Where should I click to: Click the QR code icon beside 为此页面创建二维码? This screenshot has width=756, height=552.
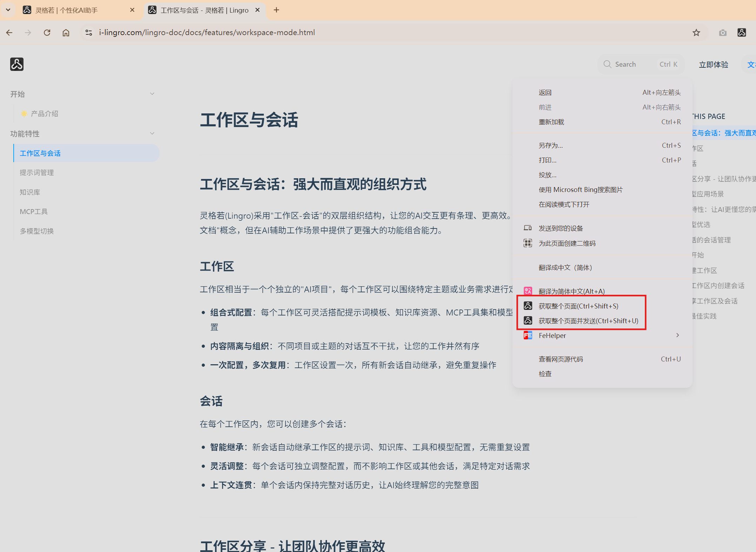pos(528,243)
